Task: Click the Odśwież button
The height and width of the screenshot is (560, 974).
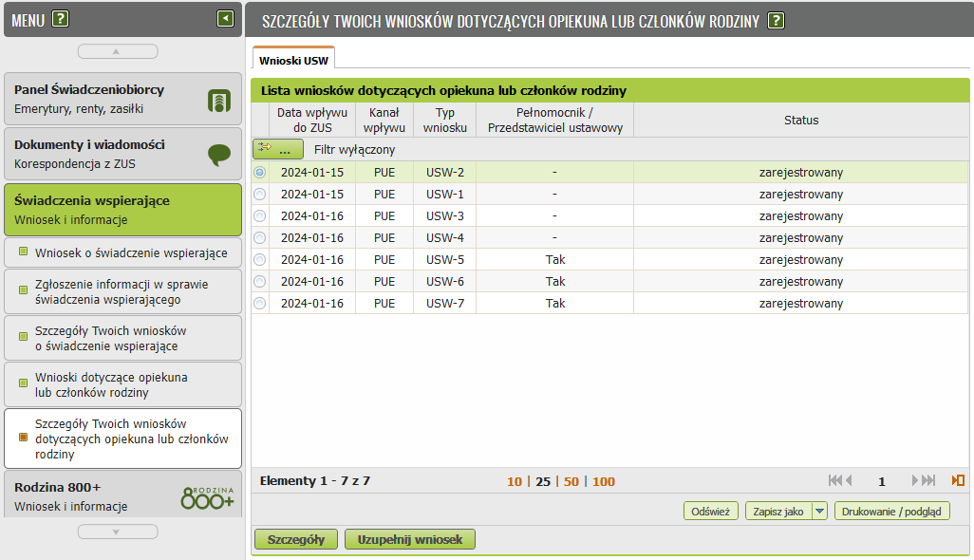Action: pos(711,511)
